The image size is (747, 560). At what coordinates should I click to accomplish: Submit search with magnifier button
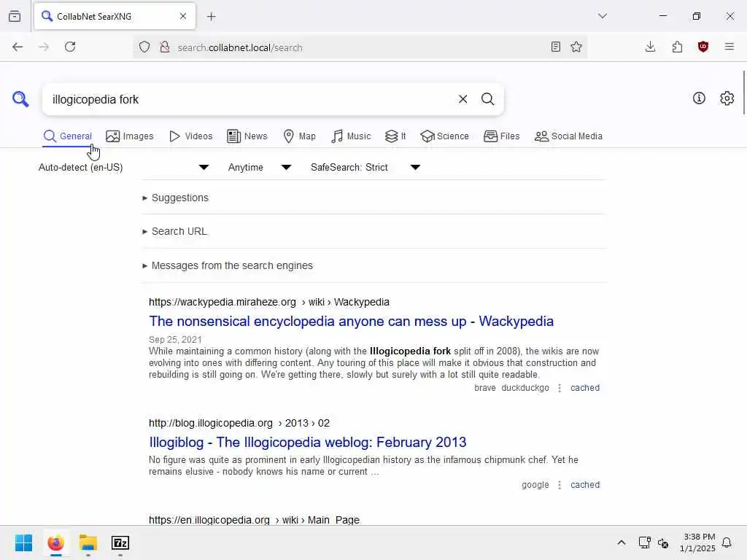tap(487, 99)
